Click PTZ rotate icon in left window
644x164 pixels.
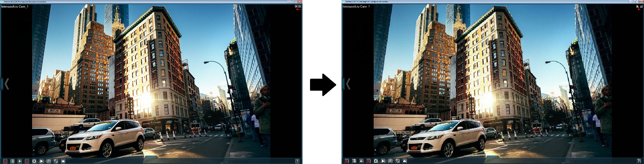56,161
